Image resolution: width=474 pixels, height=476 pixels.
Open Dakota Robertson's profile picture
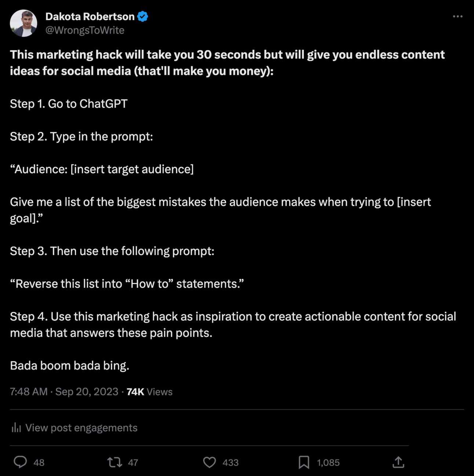(x=23, y=23)
